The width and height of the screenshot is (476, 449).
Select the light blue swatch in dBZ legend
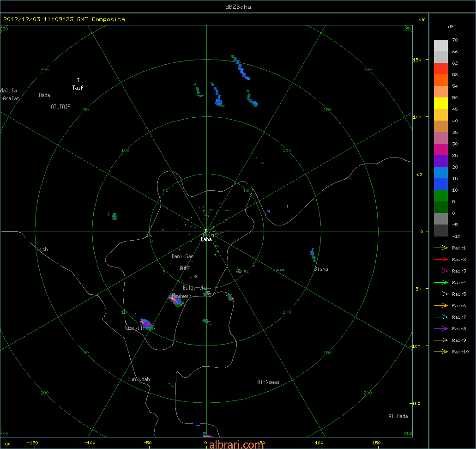pyautogui.click(x=441, y=173)
